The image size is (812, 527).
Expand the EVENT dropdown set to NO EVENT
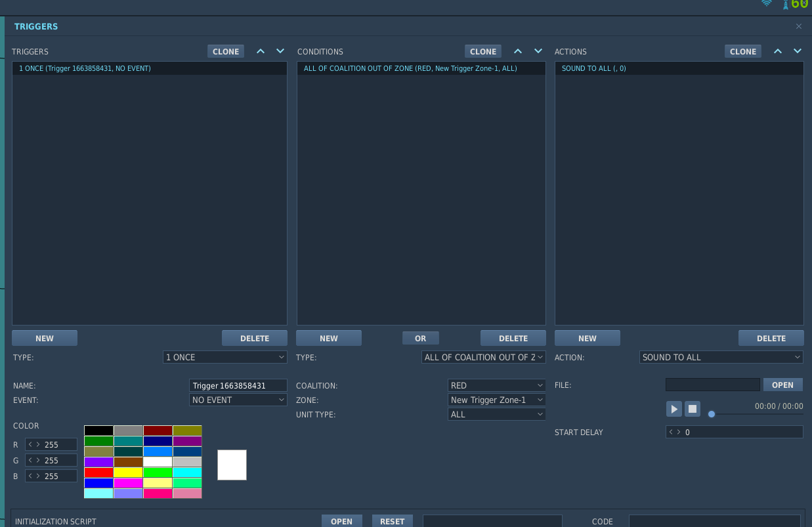click(238, 400)
